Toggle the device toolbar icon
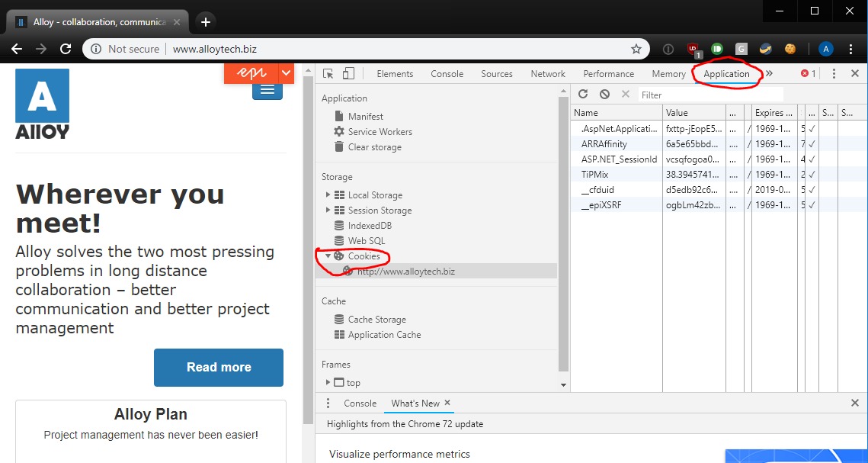This screenshot has width=868, height=463. [348, 74]
